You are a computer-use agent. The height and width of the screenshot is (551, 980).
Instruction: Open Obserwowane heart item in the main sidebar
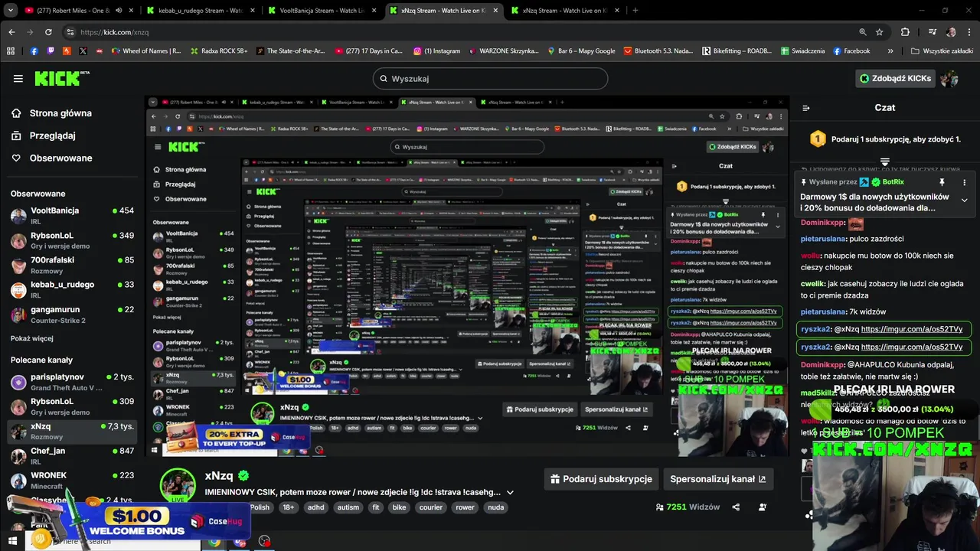click(52, 158)
